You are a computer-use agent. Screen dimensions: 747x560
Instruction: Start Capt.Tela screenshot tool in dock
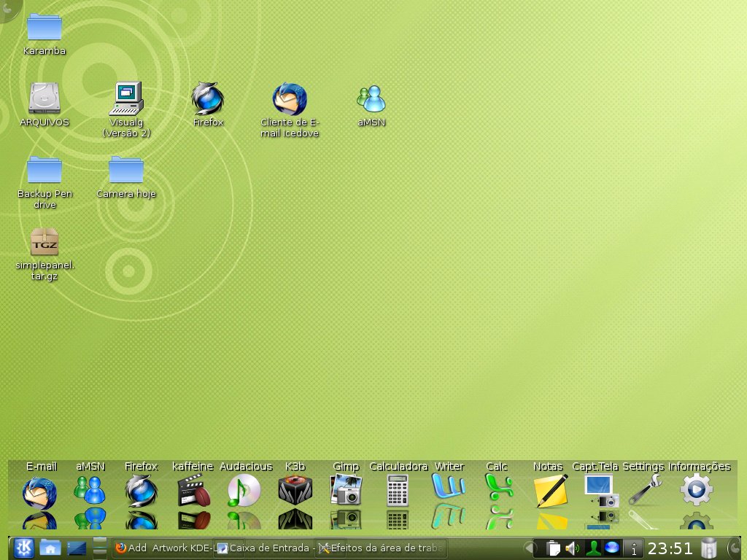click(x=602, y=491)
